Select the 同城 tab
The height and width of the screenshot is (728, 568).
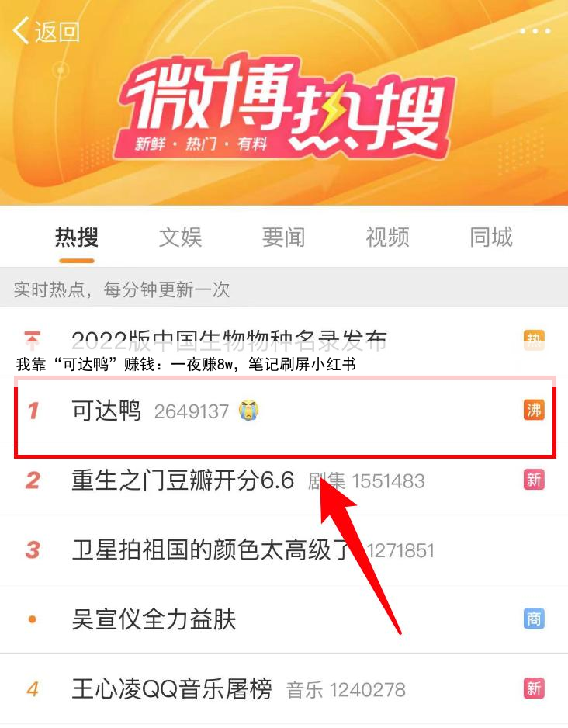point(491,237)
